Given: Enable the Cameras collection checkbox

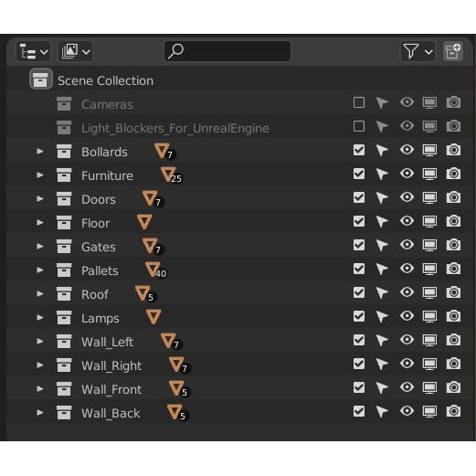Looking at the screenshot, I should (x=359, y=102).
